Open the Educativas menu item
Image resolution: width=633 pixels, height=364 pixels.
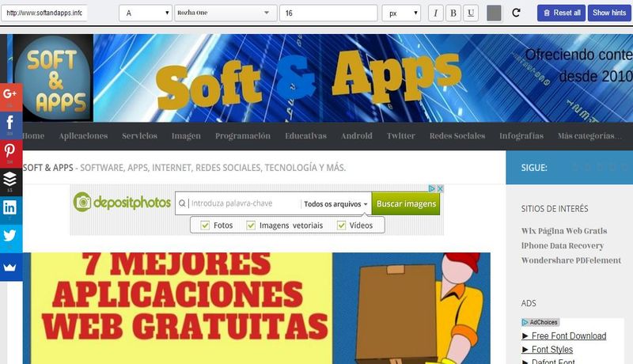[x=305, y=136]
